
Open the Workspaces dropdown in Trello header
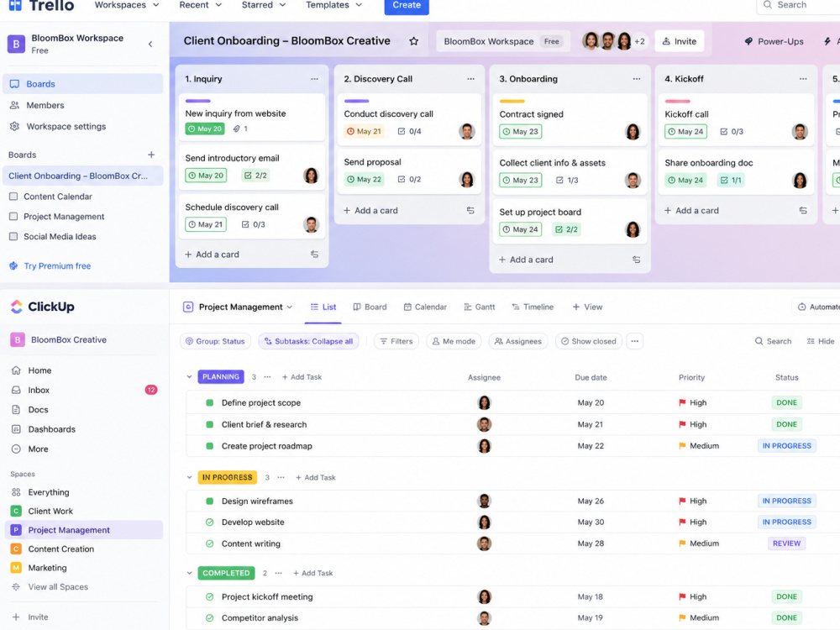click(x=127, y=5)
